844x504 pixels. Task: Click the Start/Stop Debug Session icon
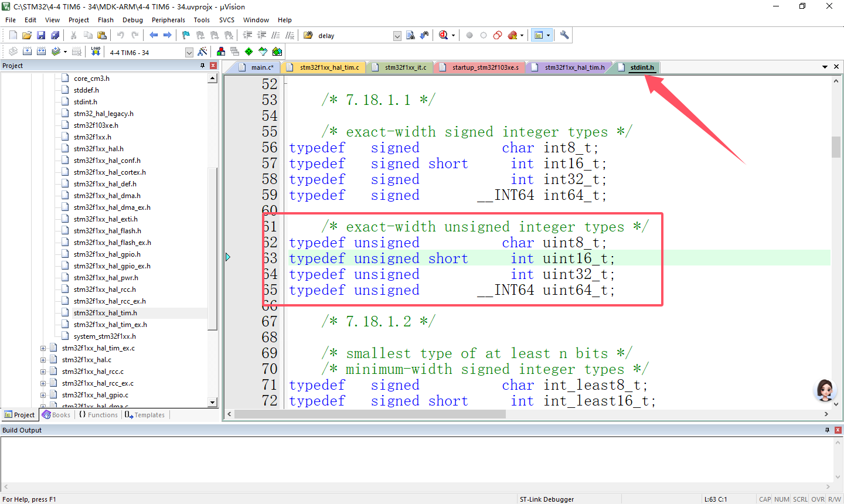[444, 35]
